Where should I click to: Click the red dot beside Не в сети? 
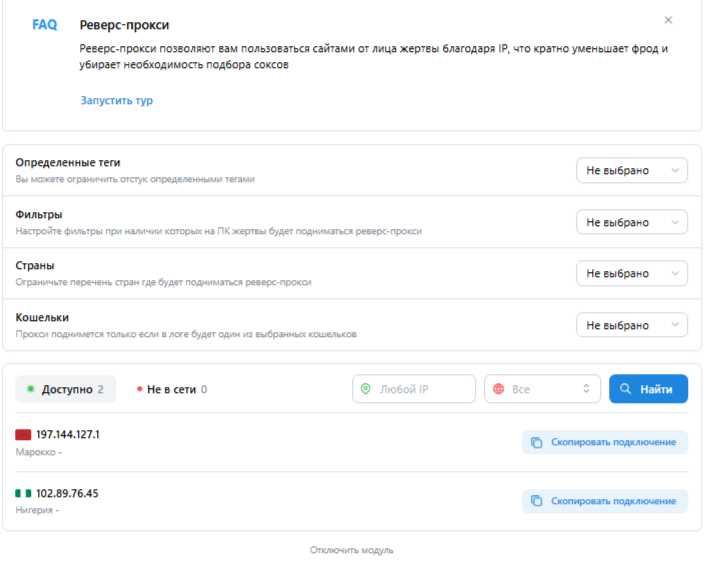(x=139, y=389)
